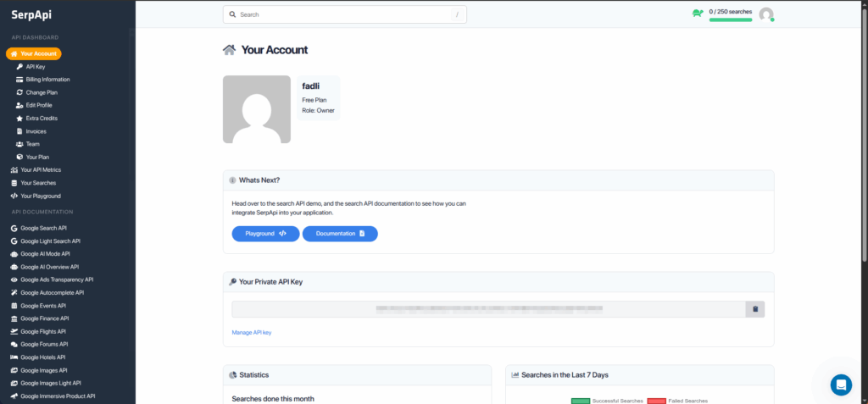The height and width of the screenshot is (404, 868).
Task: Follow the Manage API key link
Action: point(252,333)
